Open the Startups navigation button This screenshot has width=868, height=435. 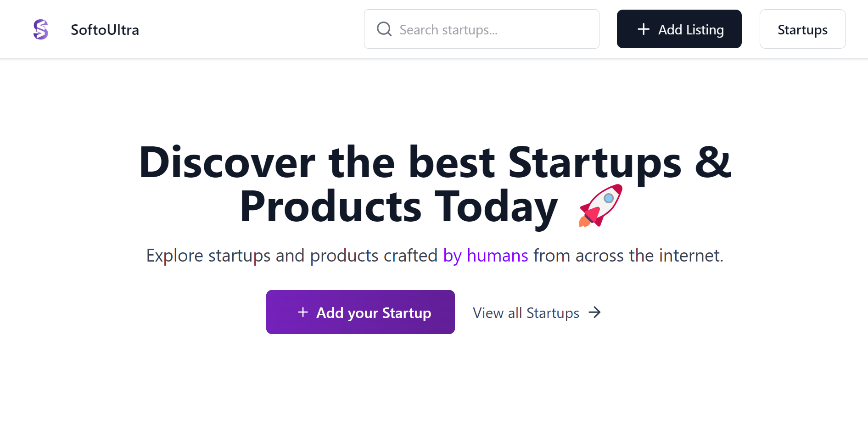coord(802,29)
